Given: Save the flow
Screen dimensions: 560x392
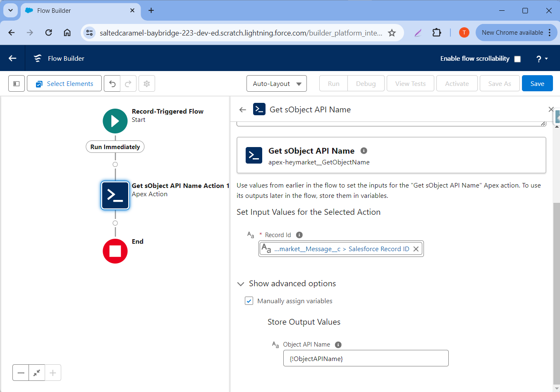Looking at the screenshot, I should (537, 83).
